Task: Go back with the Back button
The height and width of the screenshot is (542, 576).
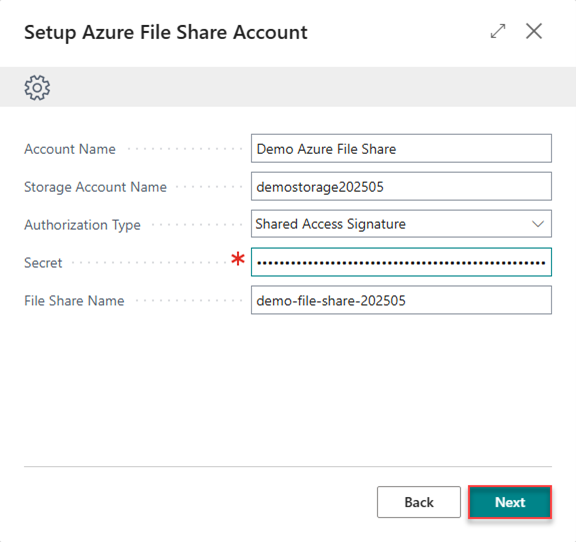Action: coord(419,502)
